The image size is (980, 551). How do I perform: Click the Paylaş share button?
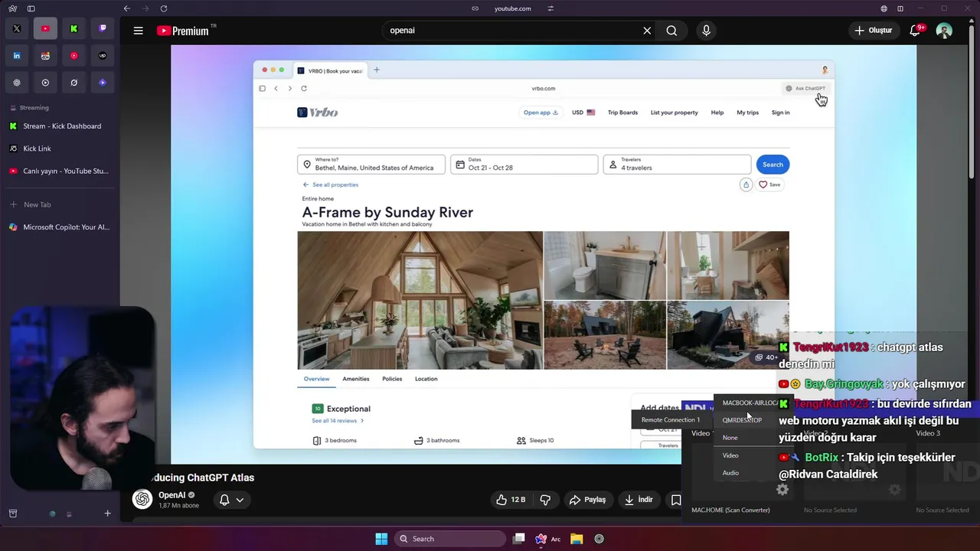(x=587, y=500)
